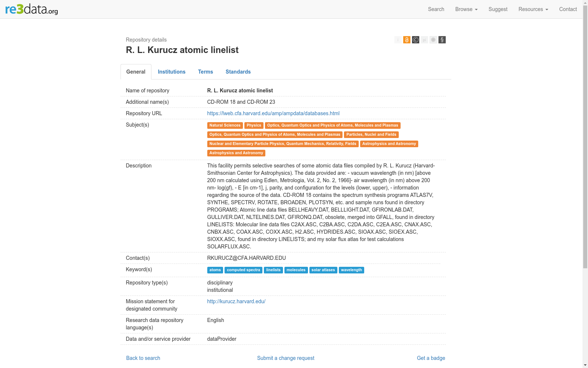Screen dimensions: 588x368
Task: Click the 'dataProvider' value
Action: pyautogui.click(x=222, y=339)
